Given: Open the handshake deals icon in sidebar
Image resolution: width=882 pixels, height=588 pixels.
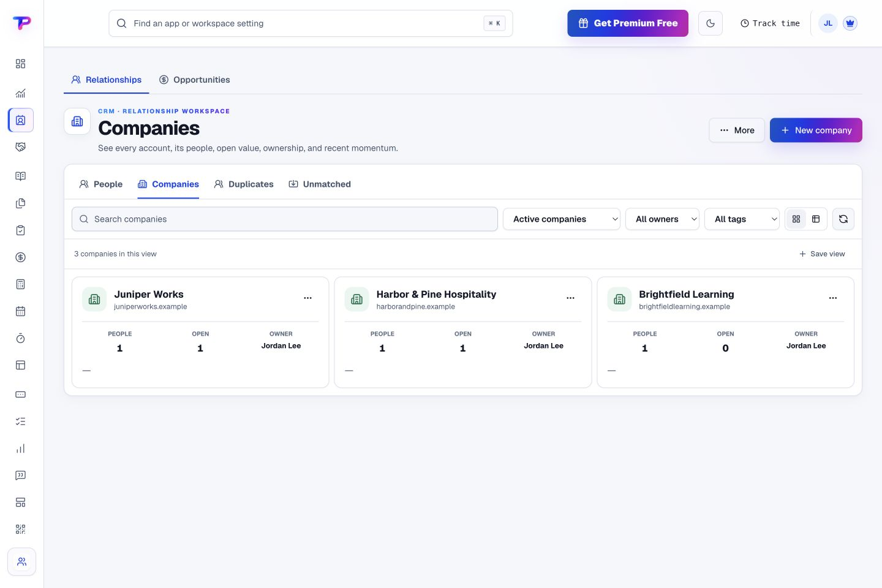Looking at the screenshot, I should (x=20, y=147).
